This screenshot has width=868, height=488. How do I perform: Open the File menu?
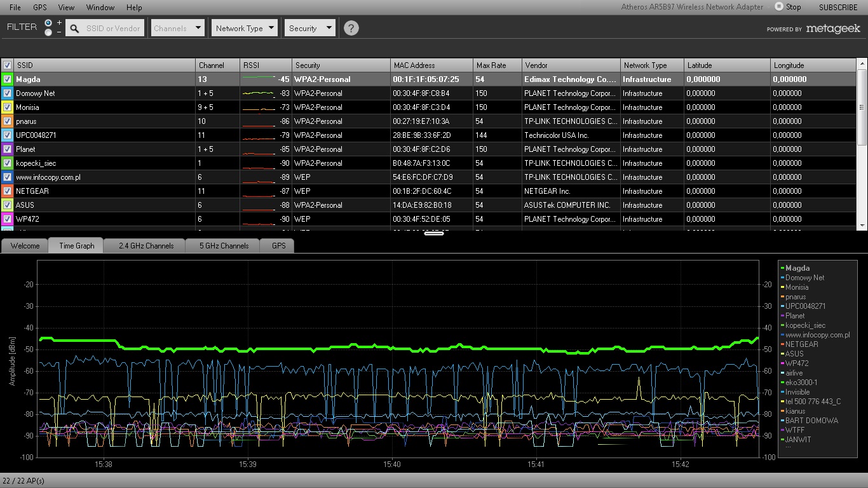click(x=15, y=7)
